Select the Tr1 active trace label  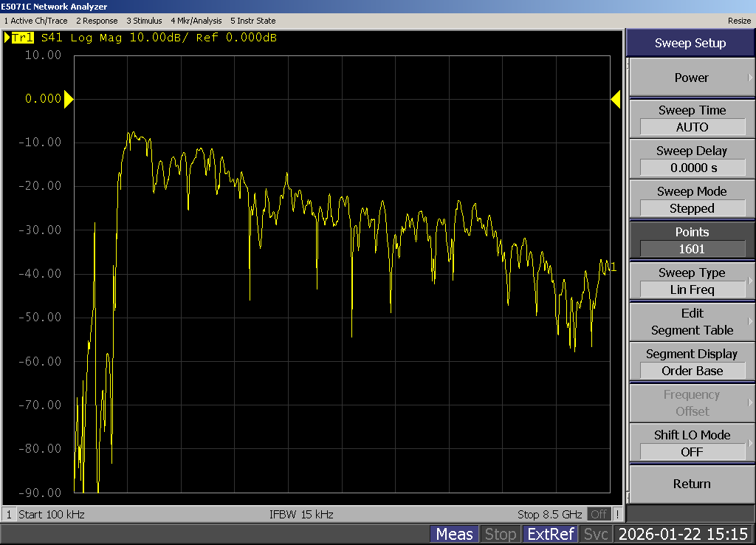(22, 38)
